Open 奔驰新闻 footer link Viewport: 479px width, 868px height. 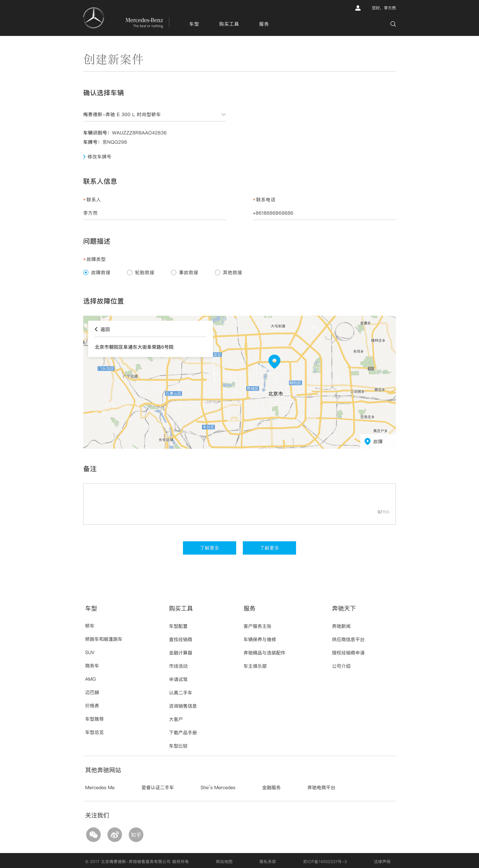pyautogui.click(x=341, y=626)
